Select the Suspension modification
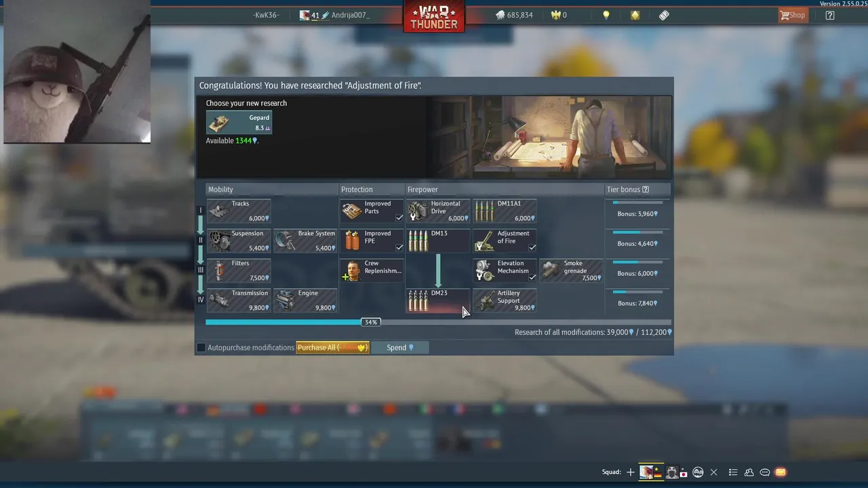 239,241
